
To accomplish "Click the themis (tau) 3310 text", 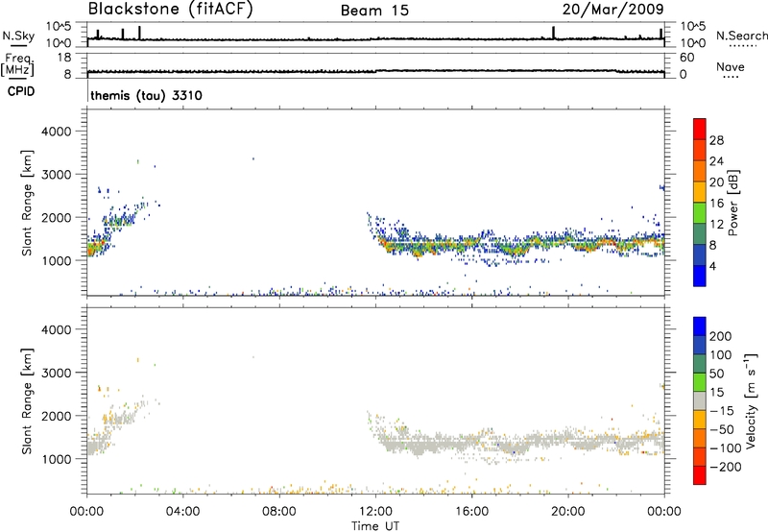I will (146, 95).
